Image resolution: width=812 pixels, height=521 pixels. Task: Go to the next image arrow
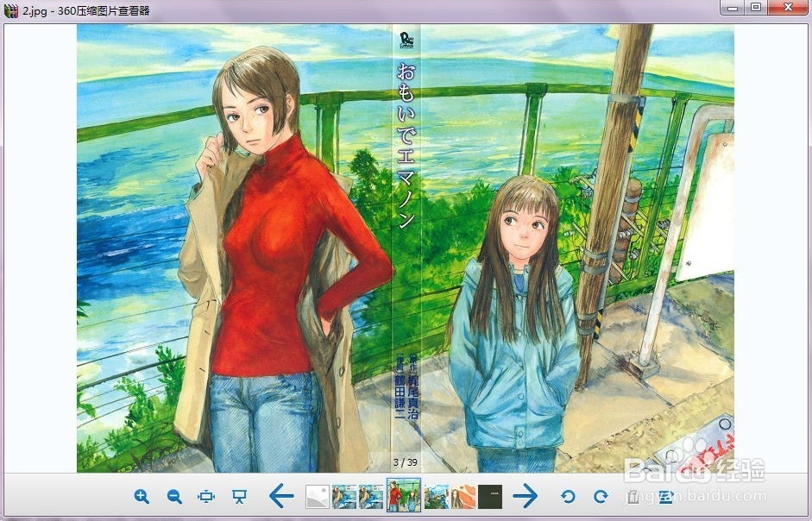click(x=526, y=496)
